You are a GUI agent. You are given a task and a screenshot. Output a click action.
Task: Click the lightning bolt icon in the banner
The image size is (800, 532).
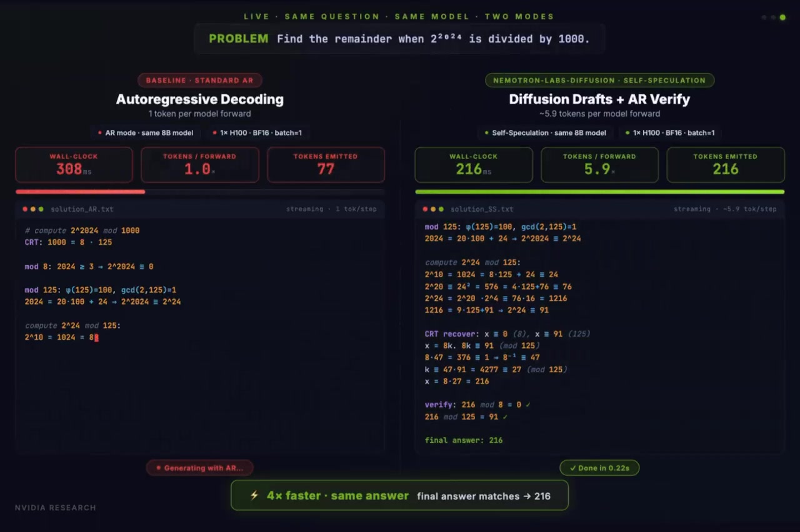tap(254, 496)
